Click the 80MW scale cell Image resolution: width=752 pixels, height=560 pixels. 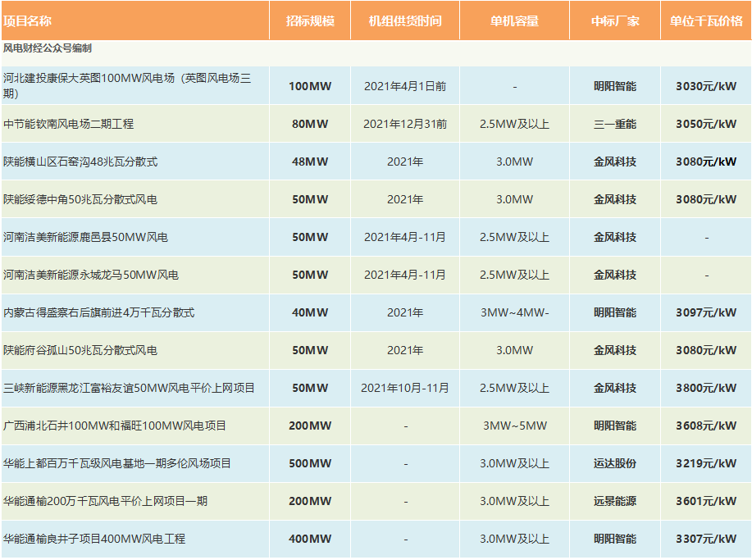click(310, 124)
